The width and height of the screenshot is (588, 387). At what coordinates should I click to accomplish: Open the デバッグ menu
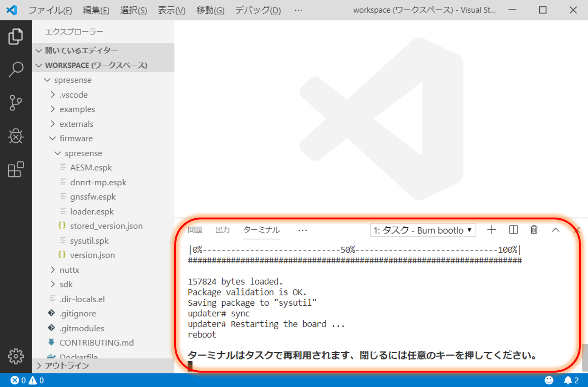click(x=258, y=10)
